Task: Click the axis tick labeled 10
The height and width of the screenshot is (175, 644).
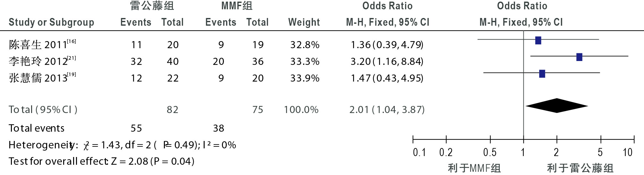Action: 627,152
